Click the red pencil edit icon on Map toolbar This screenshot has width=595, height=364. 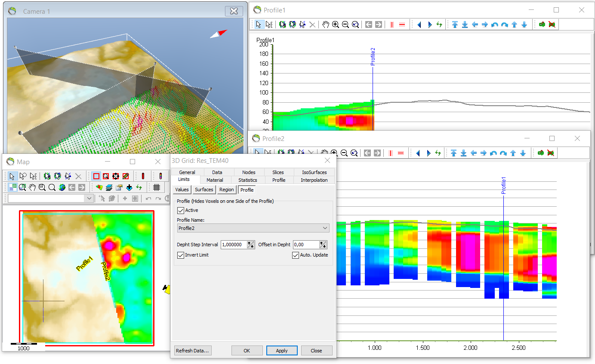125,176
